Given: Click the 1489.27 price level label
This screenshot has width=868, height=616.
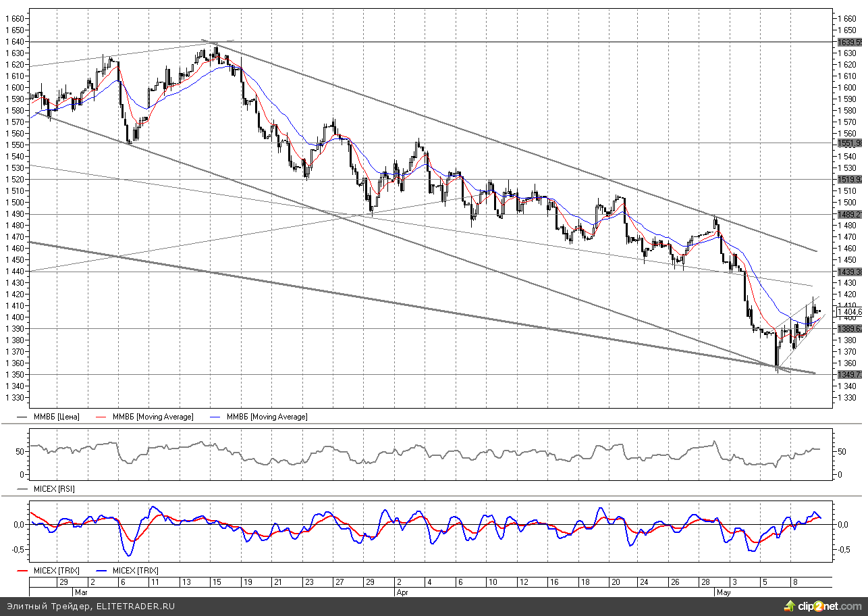Looking at the screenshot, I should (850, 214).
